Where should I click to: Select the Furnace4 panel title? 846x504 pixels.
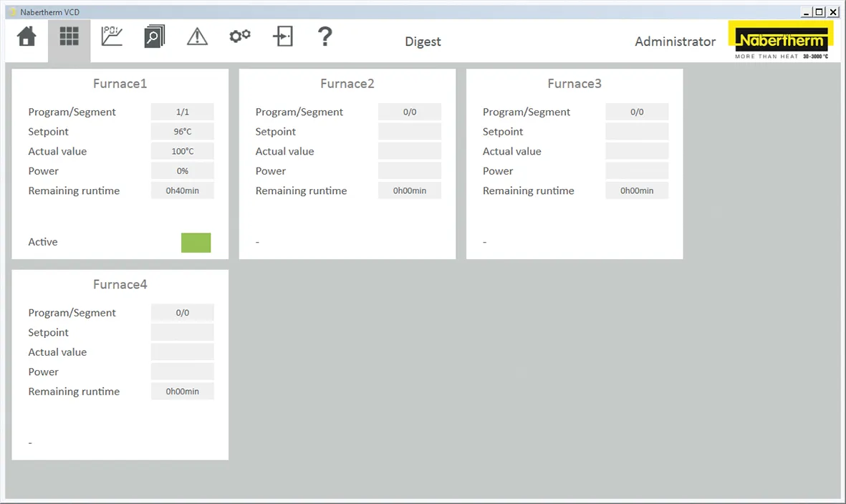click(x=120, y=284)
